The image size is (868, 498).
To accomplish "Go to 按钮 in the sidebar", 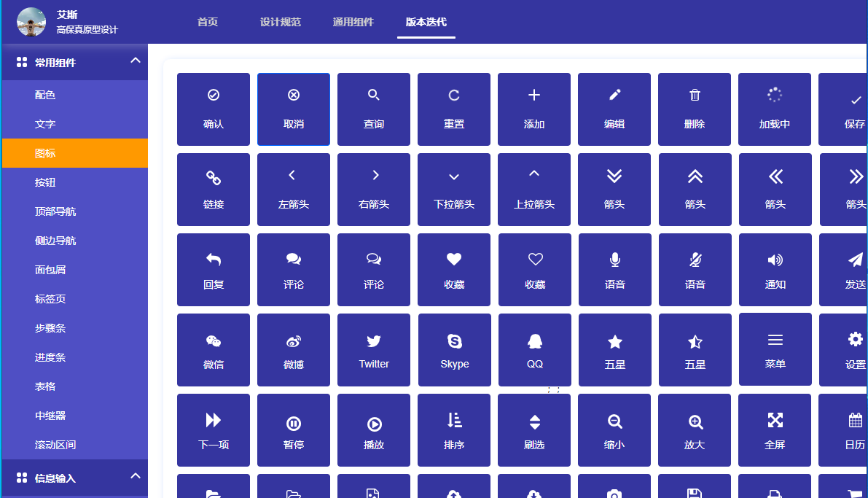I will [x=75, y=182].
